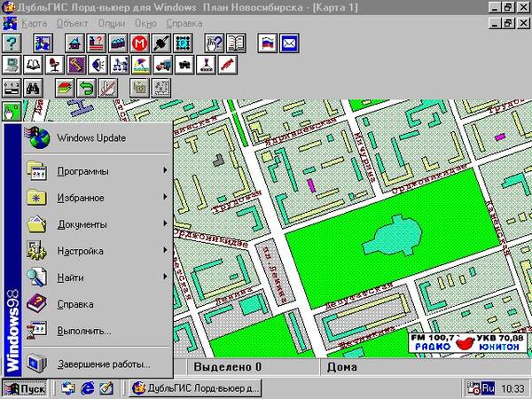Open the Карта menu

click(x=35, y=23)
